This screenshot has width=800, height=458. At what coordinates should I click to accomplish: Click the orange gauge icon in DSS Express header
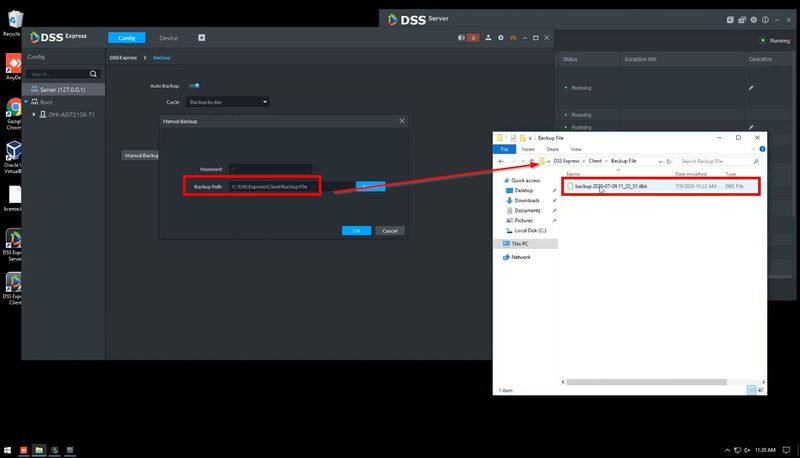[x=513, y=38]
